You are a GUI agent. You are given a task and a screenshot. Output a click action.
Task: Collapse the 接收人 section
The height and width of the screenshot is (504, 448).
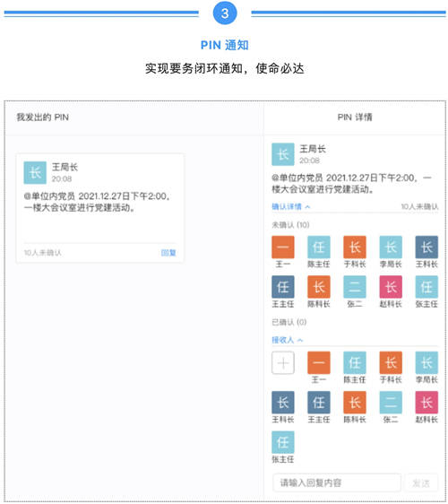pyautogui.click(x=287, y=340)
